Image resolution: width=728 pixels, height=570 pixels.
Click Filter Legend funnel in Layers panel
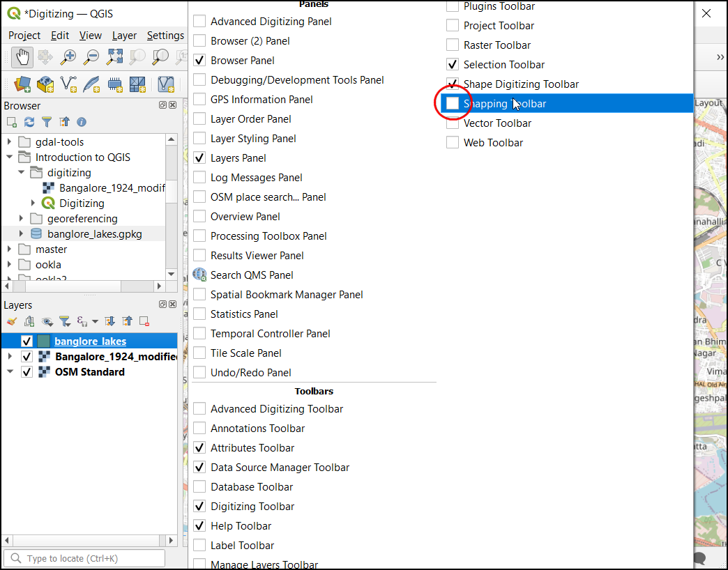click(65, 321)
